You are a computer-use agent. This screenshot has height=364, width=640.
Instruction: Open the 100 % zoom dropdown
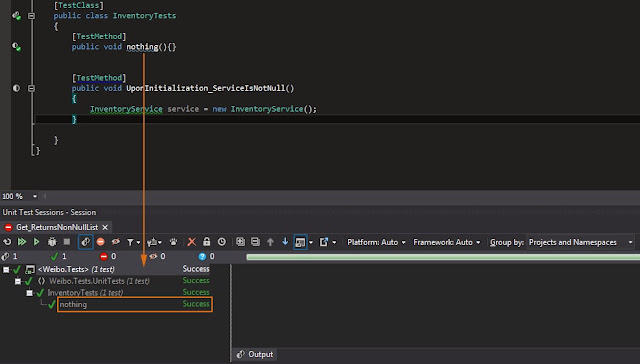click(x=35, y=196)
